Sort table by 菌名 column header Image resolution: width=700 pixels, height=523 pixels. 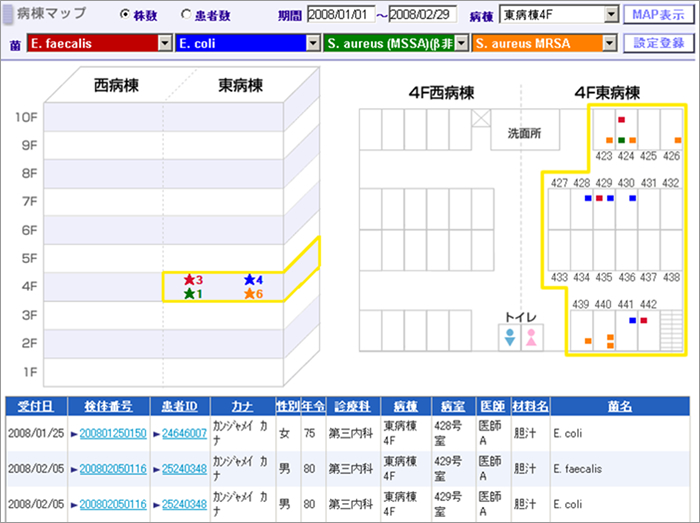pos(619,407)
